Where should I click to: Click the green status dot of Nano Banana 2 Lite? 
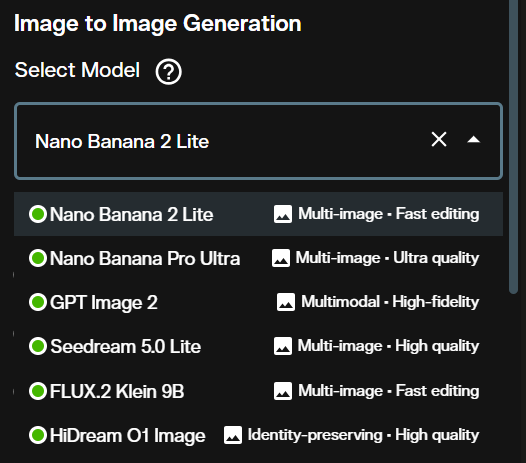(38, 214)
